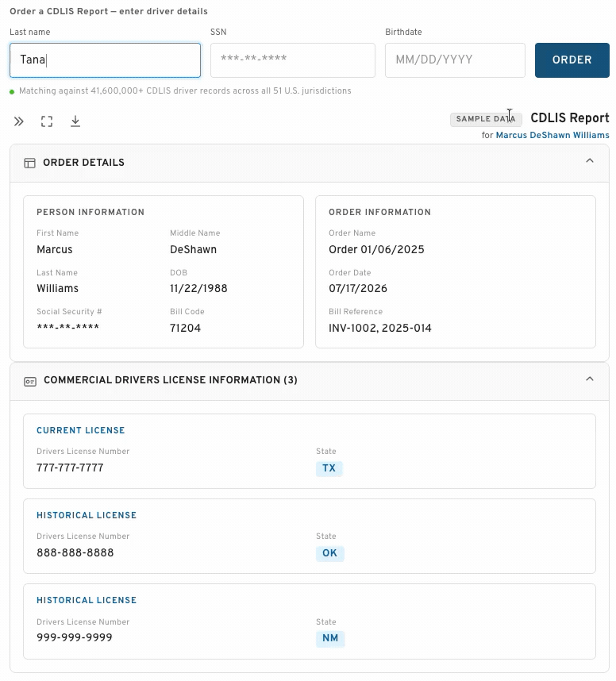
Task: Click the SAMPLE DATA badge
Action: click(486, 119)
